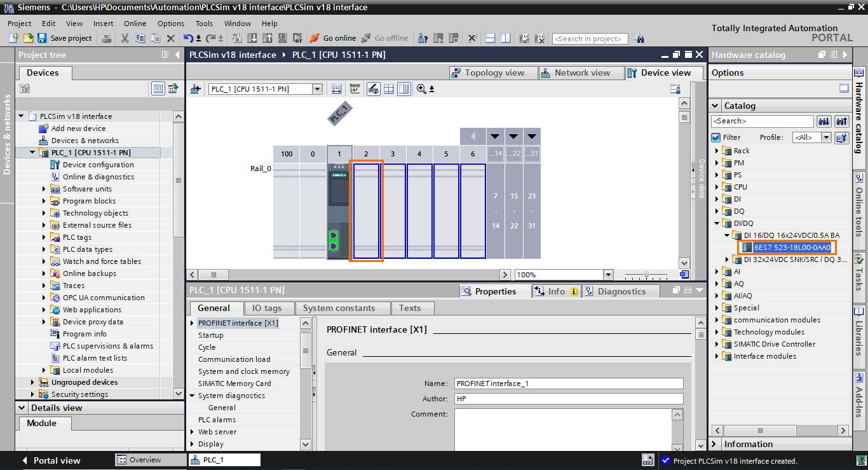Click the Download to device icon
The image size is (868, 470).
(x=252, y=38)
